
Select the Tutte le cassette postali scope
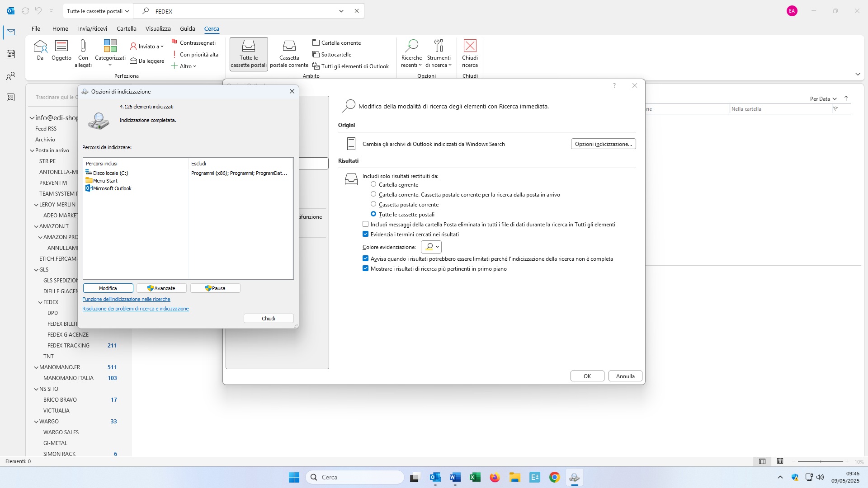(249, 54)
